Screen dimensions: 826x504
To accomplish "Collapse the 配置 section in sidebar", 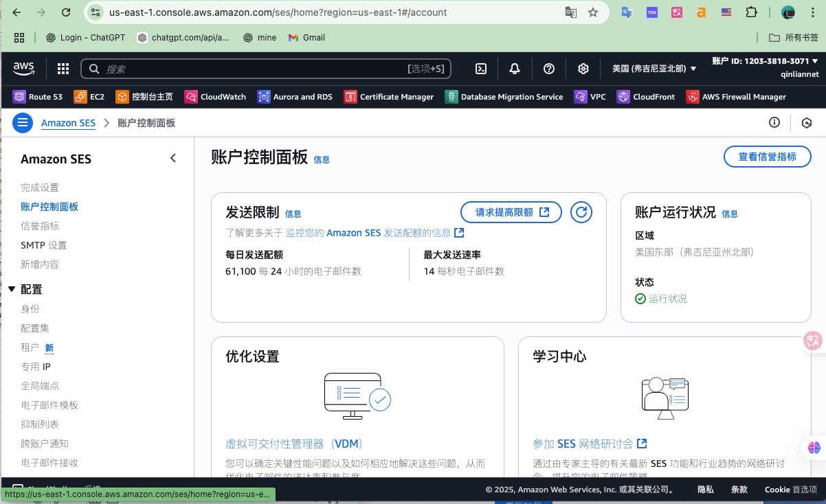I will point(12,290).
